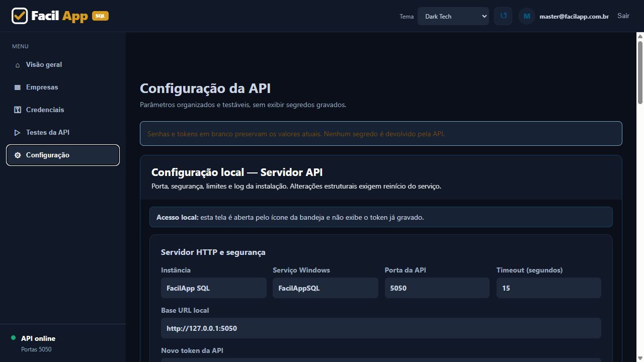Click the play icon next to Testes da API
This screenshot has width=644, height=362.
[18, 133]
